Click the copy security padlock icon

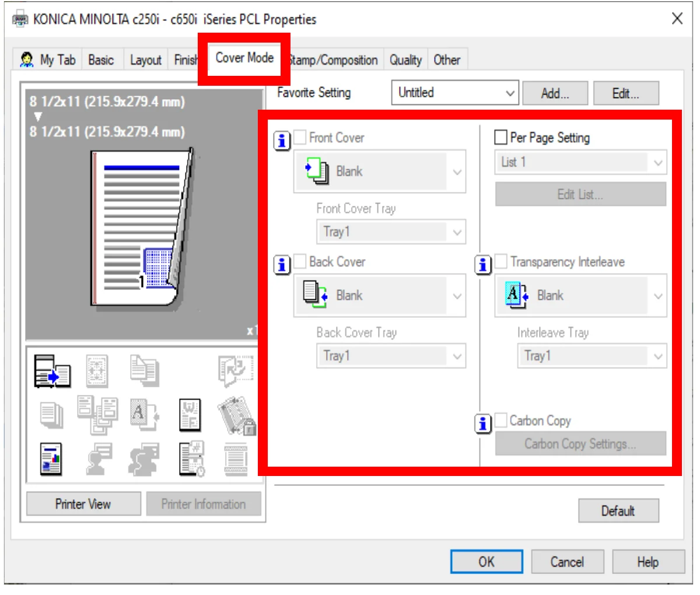(x=237, y=415)
